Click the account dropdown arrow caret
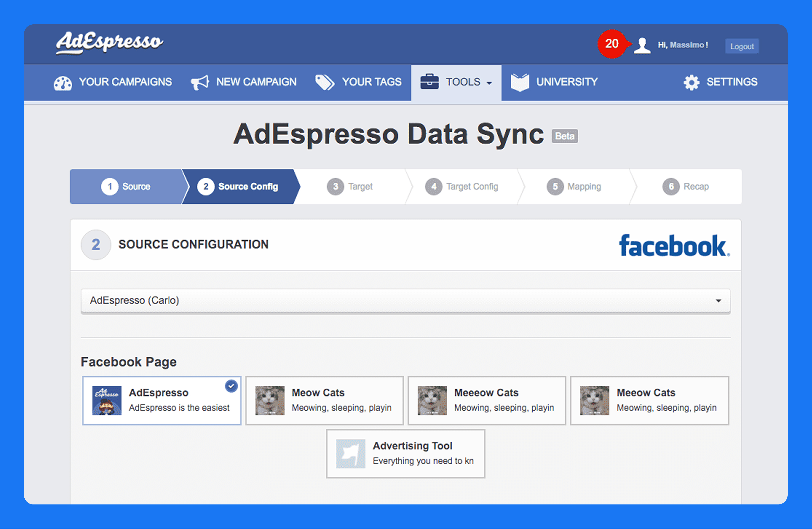This screenshot has height=529, width=812. click(719, 301)
